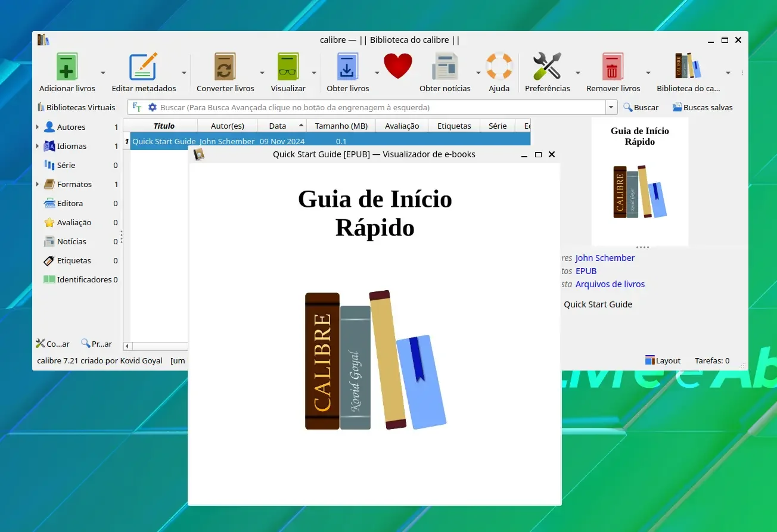Open the search gear advanced search icon

pos(153,107)
